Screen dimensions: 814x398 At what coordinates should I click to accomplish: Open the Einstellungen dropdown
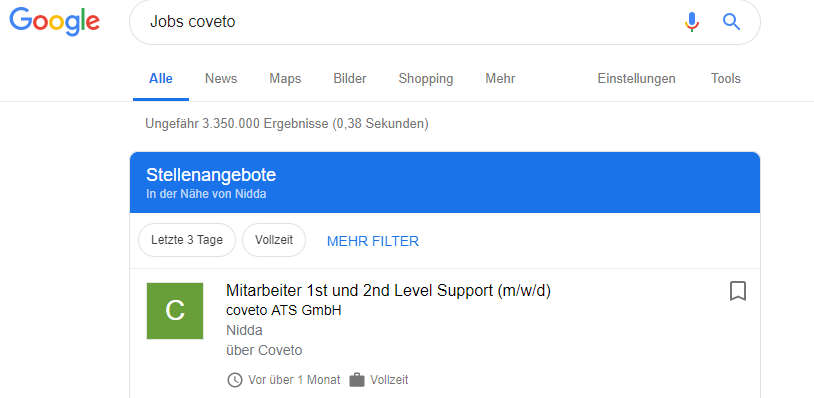[x=636, y=79]
